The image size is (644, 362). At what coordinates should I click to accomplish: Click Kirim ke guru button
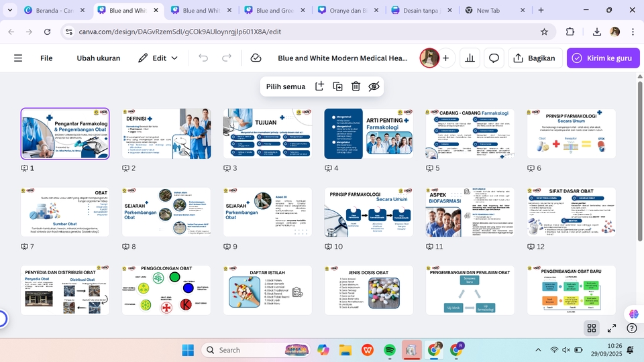(603, 58)
